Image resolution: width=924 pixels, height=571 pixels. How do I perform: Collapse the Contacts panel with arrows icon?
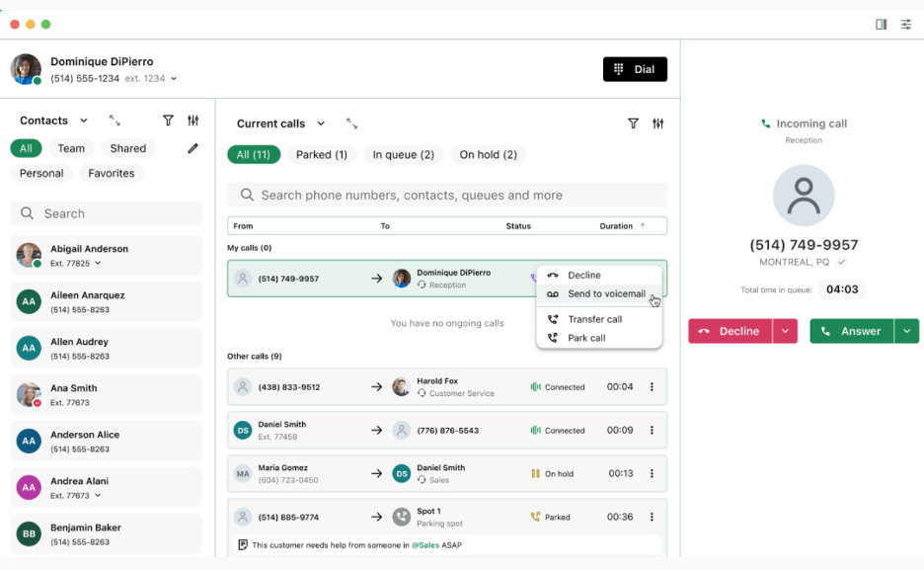point(115,121)
